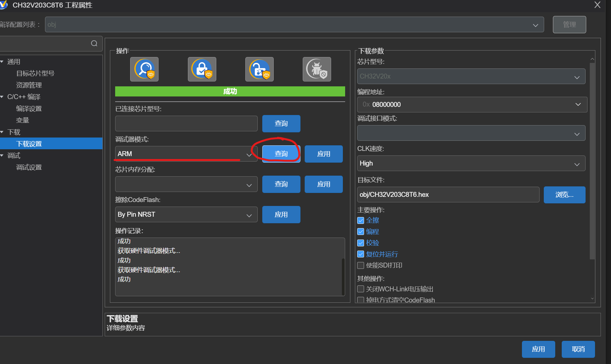Close the 工程属性 dialog with X

[597, 5]
